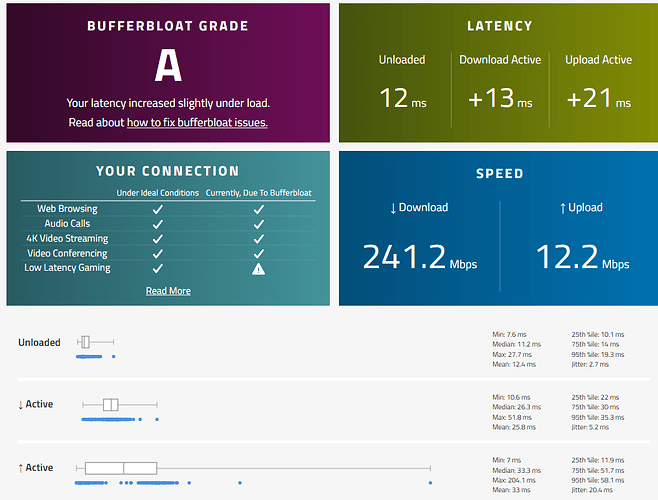Screen dimensions: 658x500
Task: Click the Currently, Due To Bufferbloat column header
Action: click(258, 193)
